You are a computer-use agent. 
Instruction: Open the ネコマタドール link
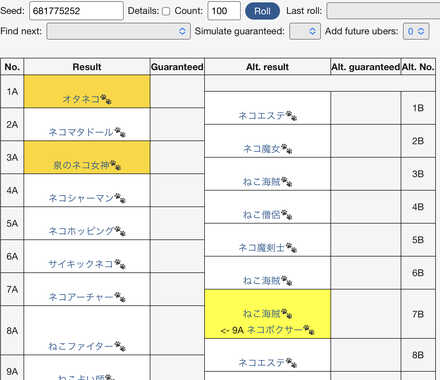[81, 132]
